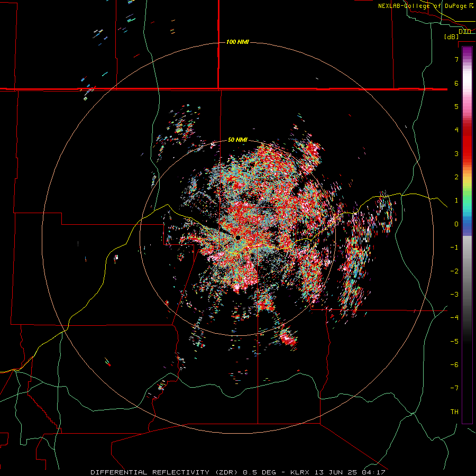Click the '0.5 DEG' elevation angle text
476x476 pixels.
(x=259, y=472)
